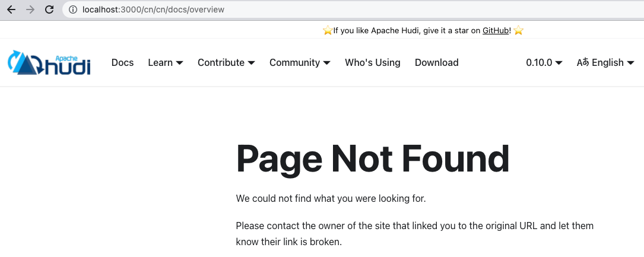Expand the Contribute dropdown menu

click(226, 62)
